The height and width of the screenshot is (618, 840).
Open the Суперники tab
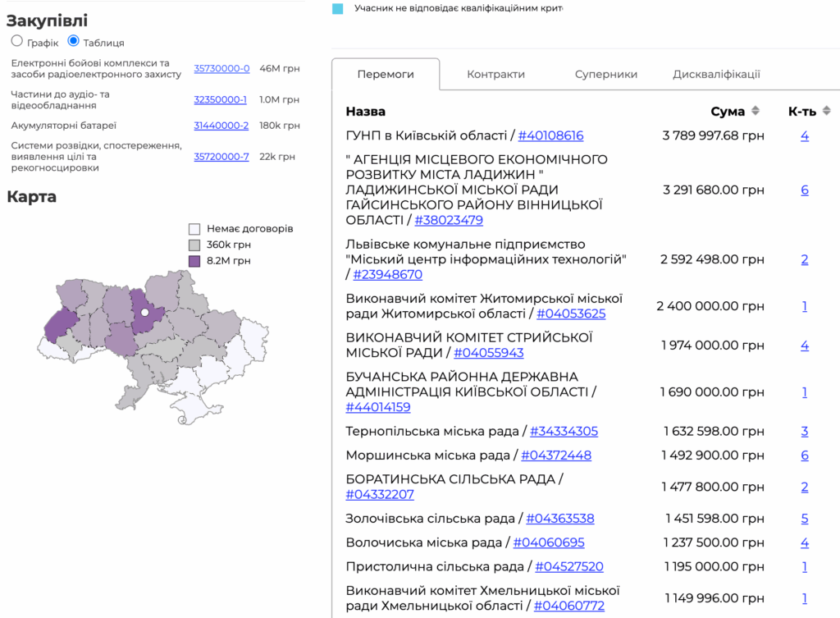click(x=606, y=74)
